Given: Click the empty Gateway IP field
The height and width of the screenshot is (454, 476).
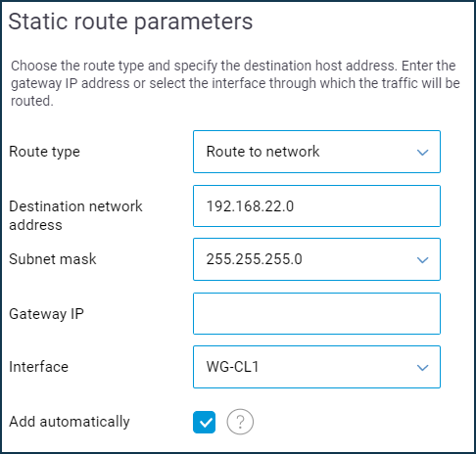Looking at the screenshot, I should 316,313.
